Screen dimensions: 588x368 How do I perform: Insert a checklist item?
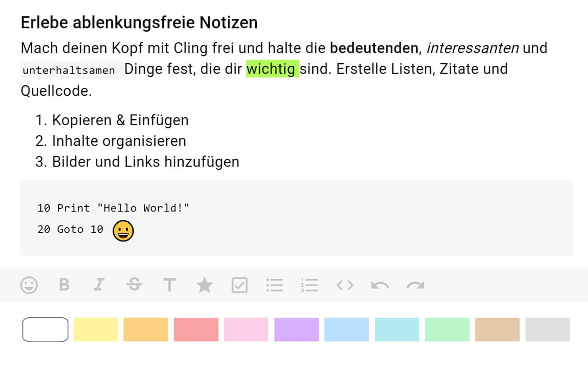tap(239, 285)
